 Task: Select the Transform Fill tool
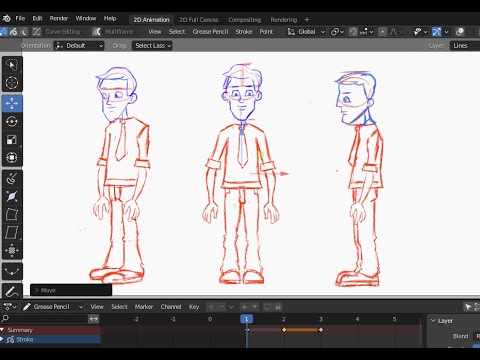pyautogui.click(x=12, y=272)
